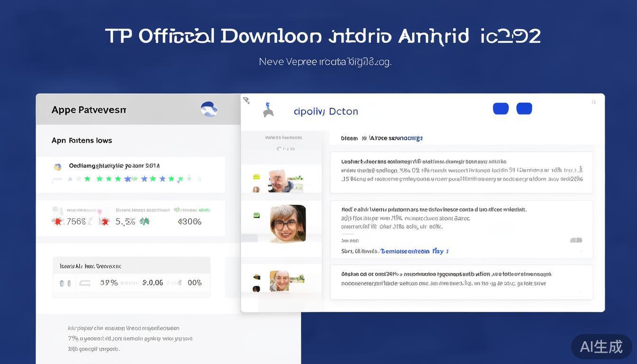Click the blue link text in second review card
Image resolution: width=637 pixels, height=364 pixels.
(x=414, y=251)
